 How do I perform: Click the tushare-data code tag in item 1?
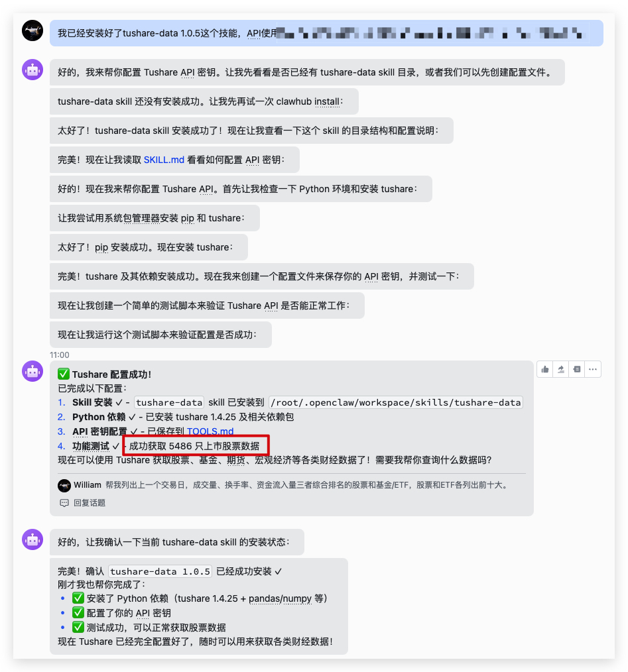[169, 402]
